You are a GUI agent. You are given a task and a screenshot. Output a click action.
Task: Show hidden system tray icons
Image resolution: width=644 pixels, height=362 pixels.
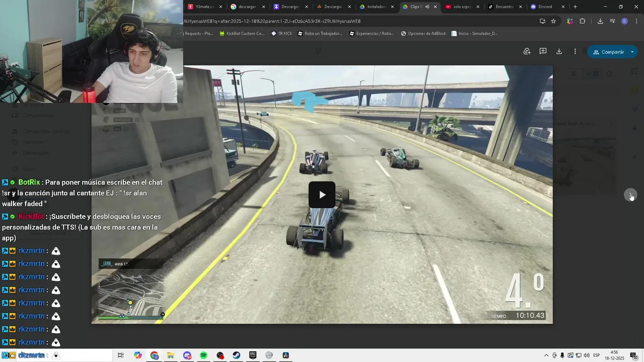point(546,355)
